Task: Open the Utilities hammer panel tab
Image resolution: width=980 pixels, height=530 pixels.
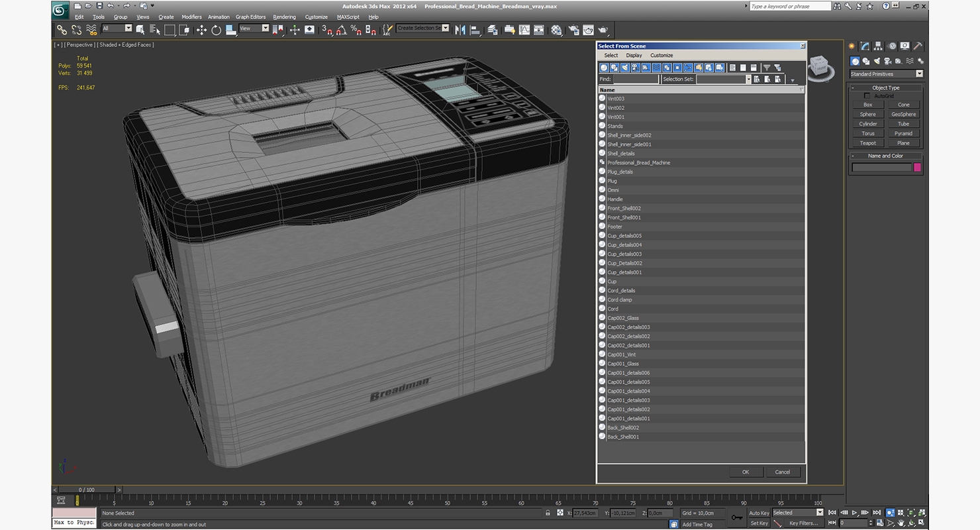Action: coord(918,46)
